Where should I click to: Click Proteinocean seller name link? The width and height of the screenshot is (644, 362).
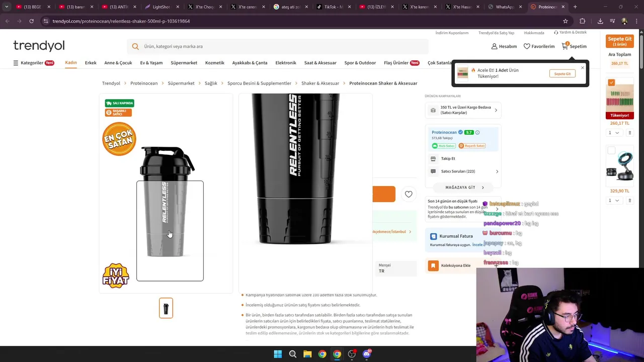point(444,132)
